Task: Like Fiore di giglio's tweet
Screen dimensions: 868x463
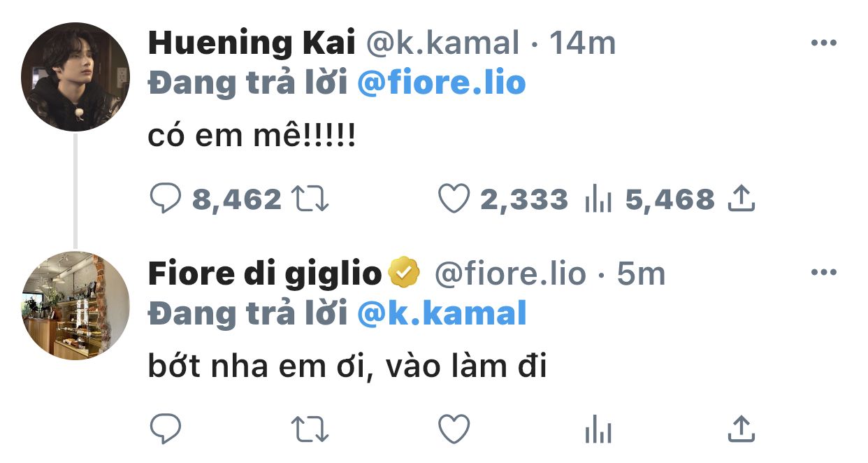Action: [x=454, y=428]
